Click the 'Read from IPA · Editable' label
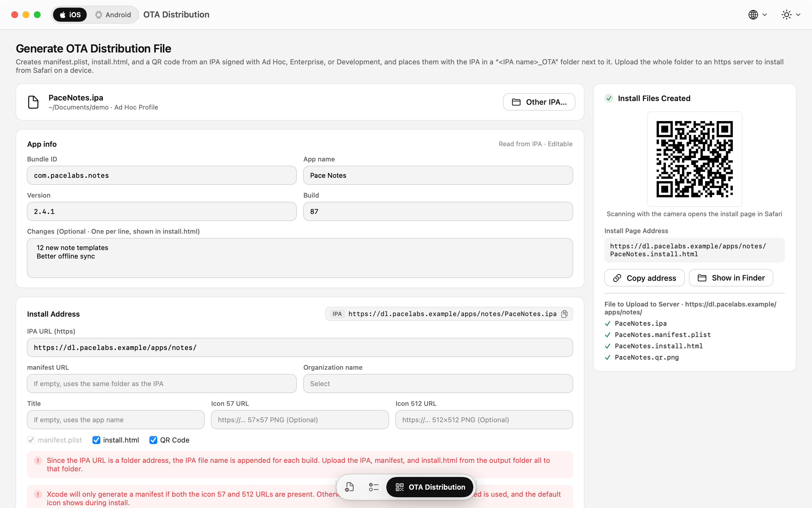 pos(535,144)
